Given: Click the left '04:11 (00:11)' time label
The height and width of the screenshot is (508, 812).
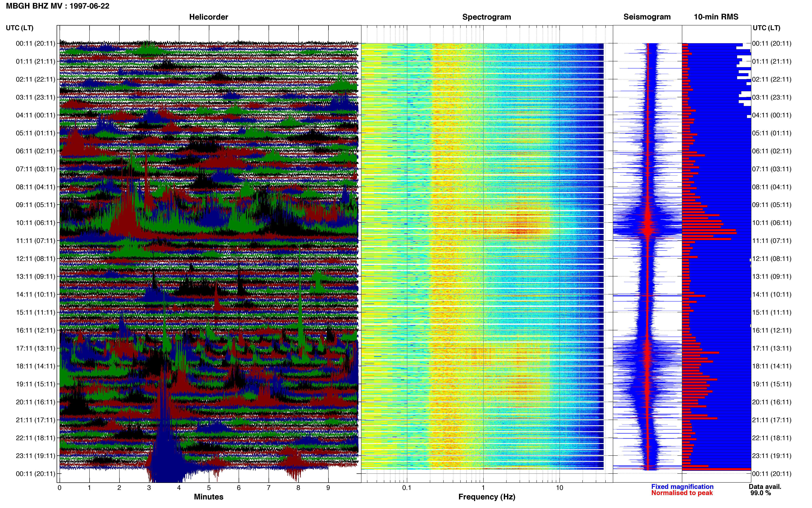Looking at the screenshot, I should pos(36,115).
